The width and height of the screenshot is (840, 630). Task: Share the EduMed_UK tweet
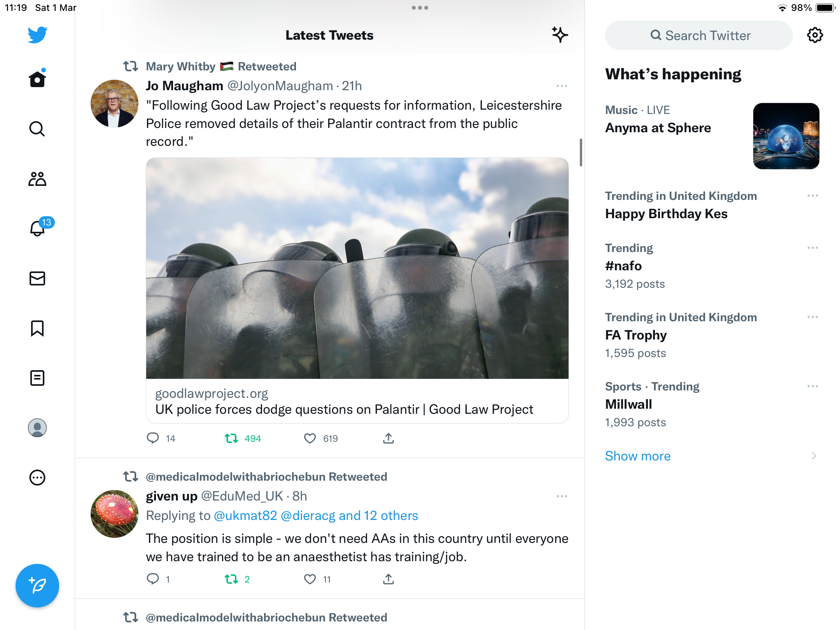388,579
